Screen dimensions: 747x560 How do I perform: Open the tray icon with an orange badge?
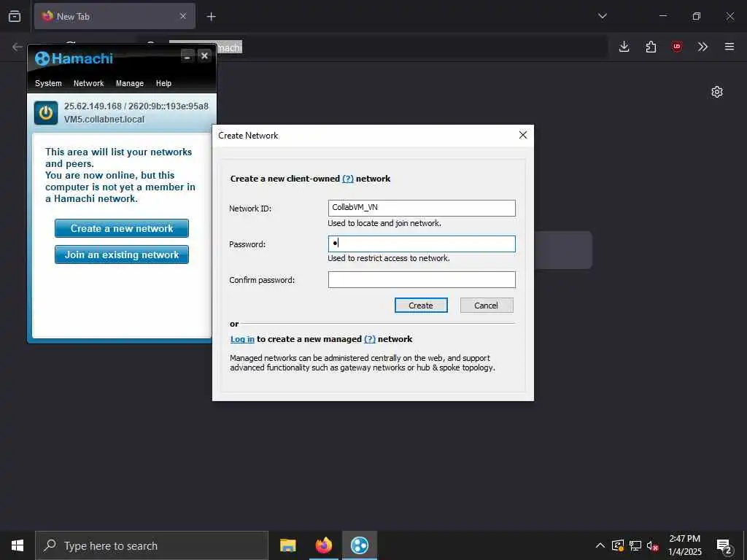point(618,545)
